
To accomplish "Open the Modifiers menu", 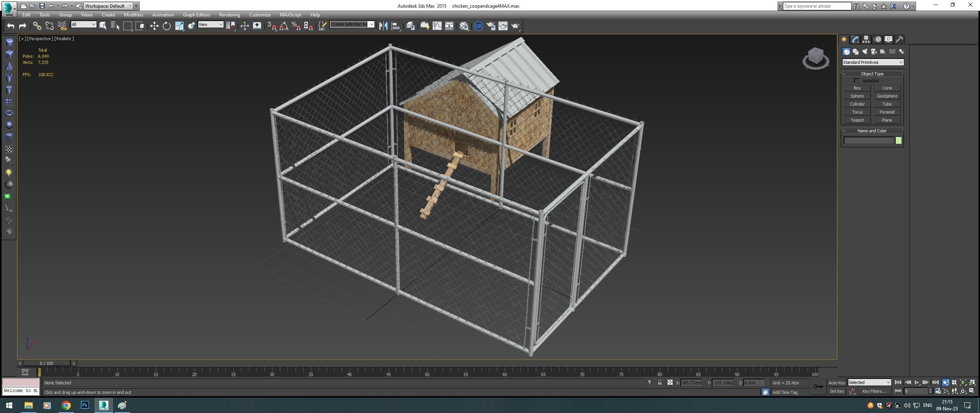I will (x=133, y=15).
